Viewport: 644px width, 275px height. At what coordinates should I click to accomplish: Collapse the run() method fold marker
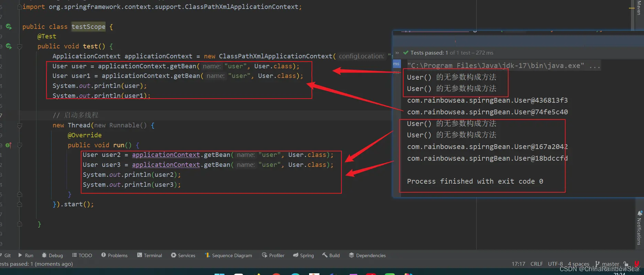20,145
